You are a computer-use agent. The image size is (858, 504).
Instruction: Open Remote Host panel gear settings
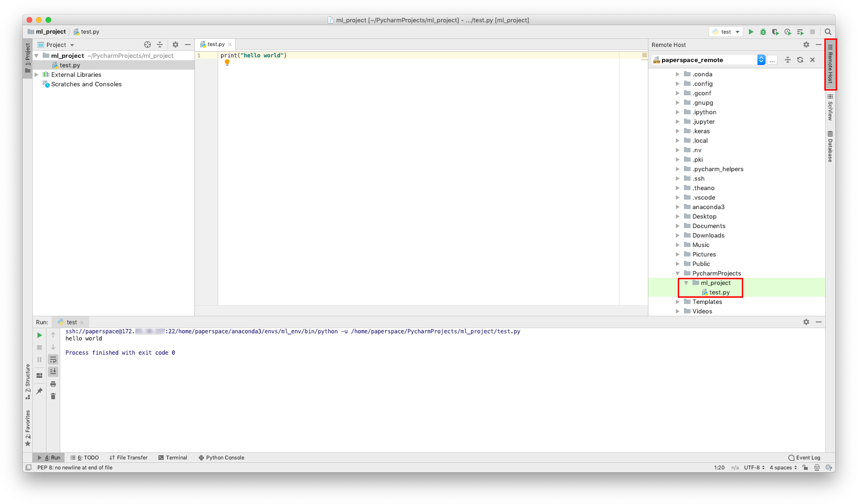806,45
